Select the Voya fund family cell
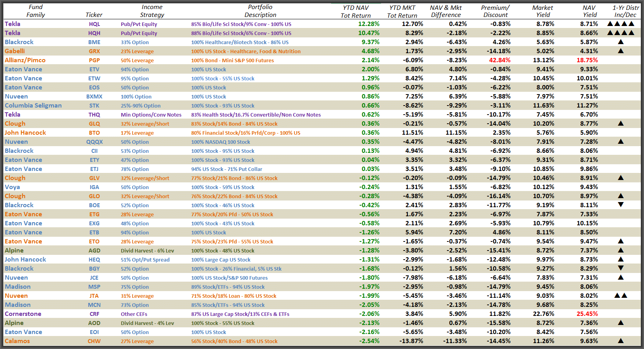Image resolution: width=644 pixels, height=349 pixels. click(12, 187)
